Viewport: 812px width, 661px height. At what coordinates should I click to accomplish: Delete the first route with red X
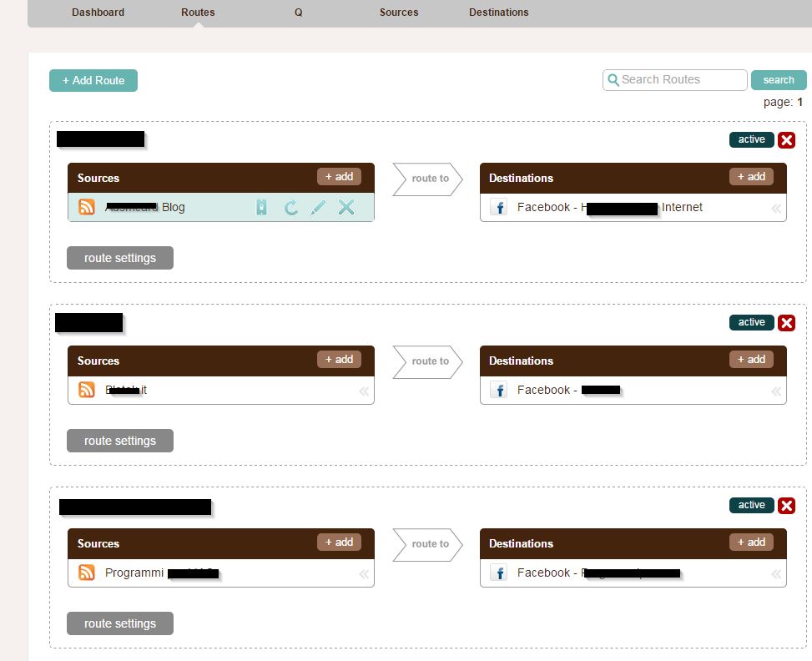(x=786, y=140)
